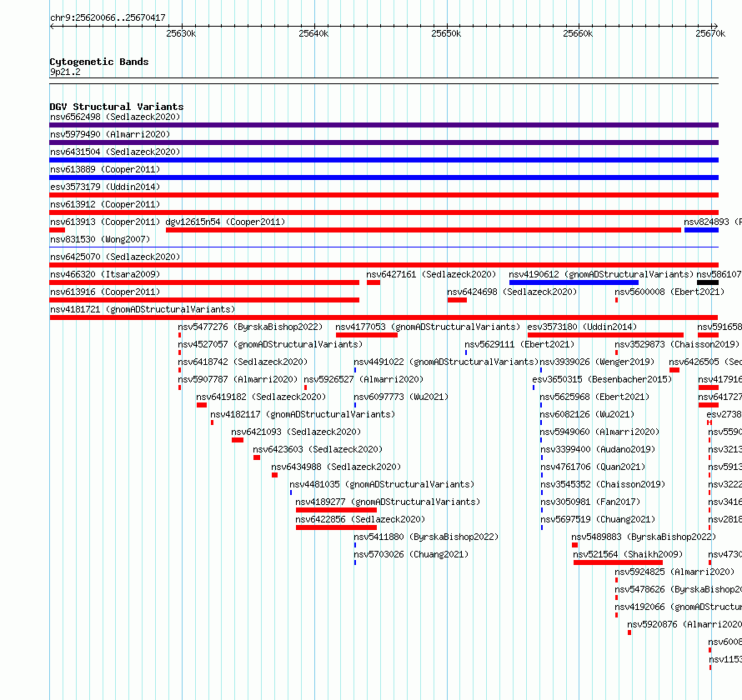Click nsv3399400 (Audano2019) label

pos(598,449)
